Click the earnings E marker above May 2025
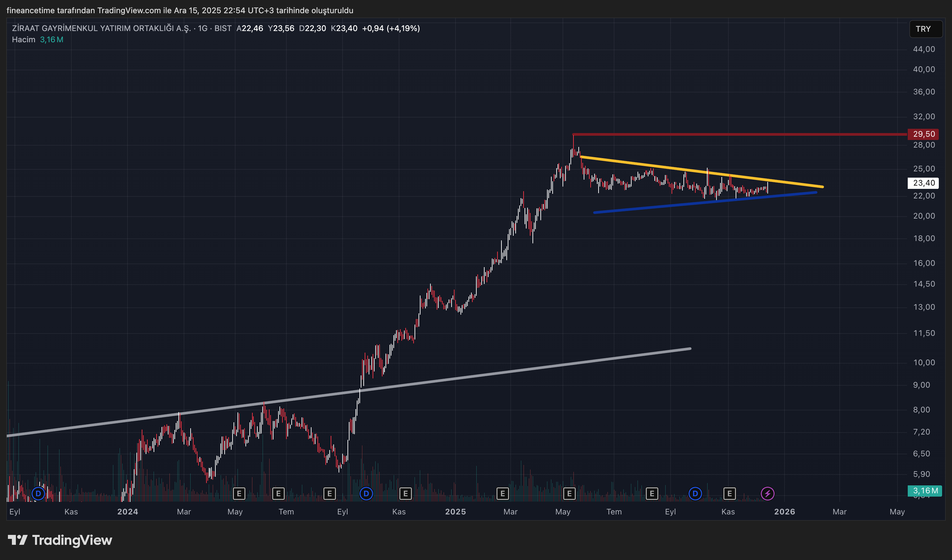Image resolution: width=952 pixels, height=560 pixels. (569, 493)
